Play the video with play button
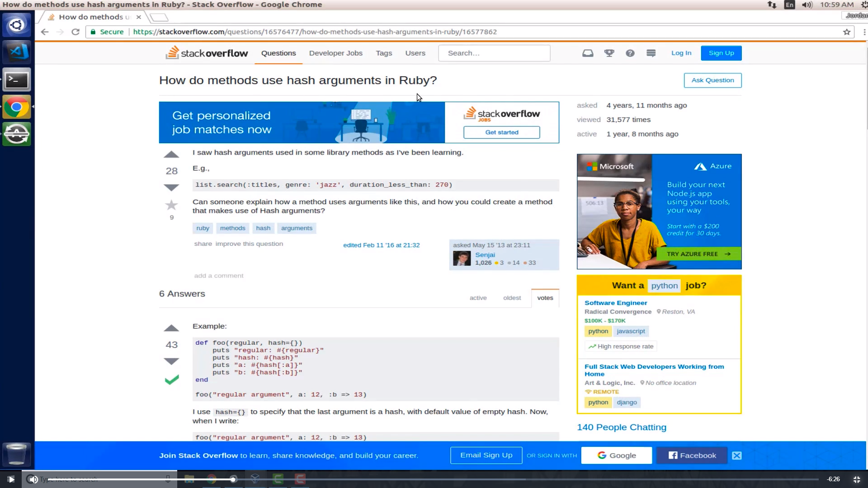 (11, 479)
